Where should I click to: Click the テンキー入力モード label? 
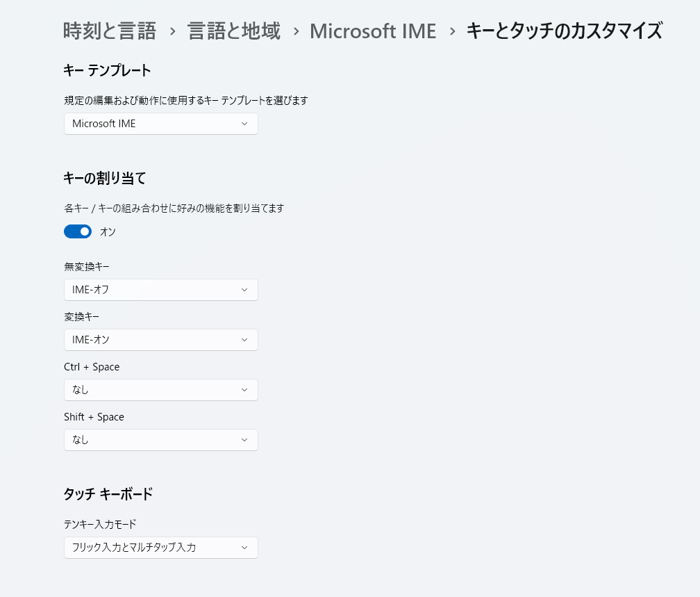(x=100, y=524)
